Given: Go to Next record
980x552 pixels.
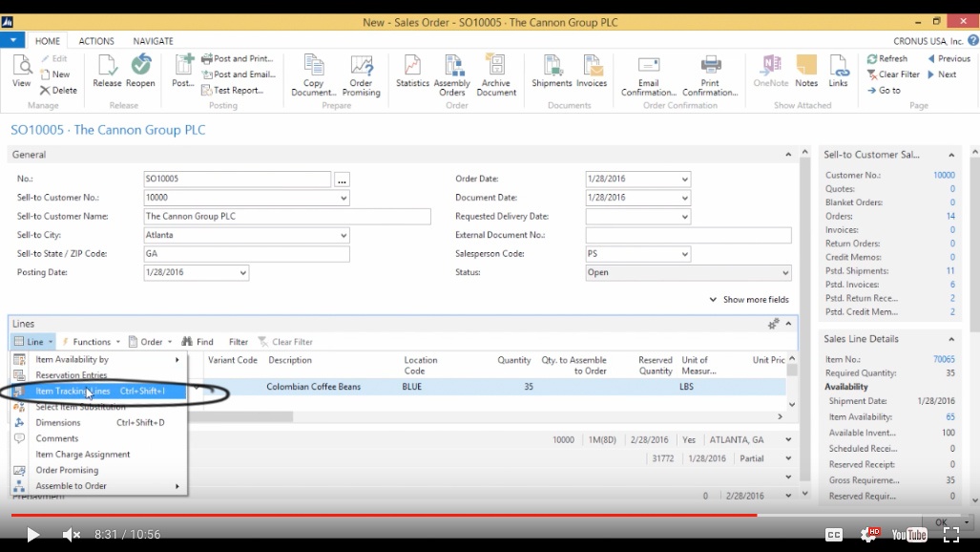Looking at the screenshot, I should point(942,74).
